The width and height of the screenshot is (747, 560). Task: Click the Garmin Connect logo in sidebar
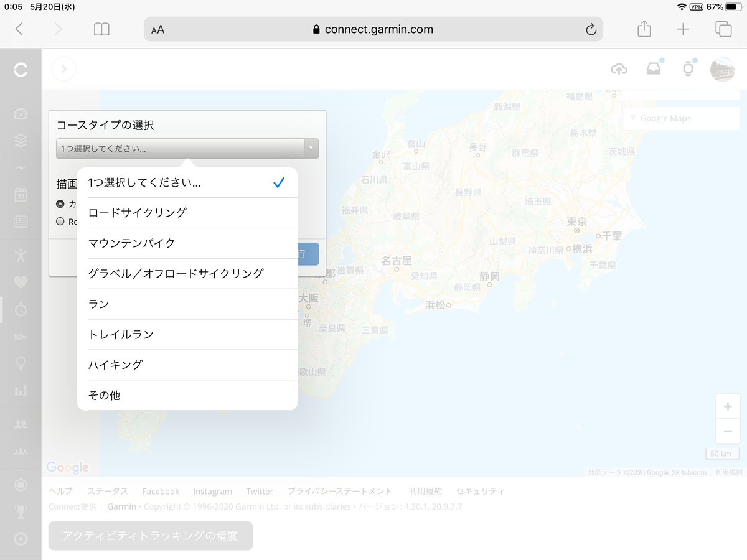click(21, 70)
